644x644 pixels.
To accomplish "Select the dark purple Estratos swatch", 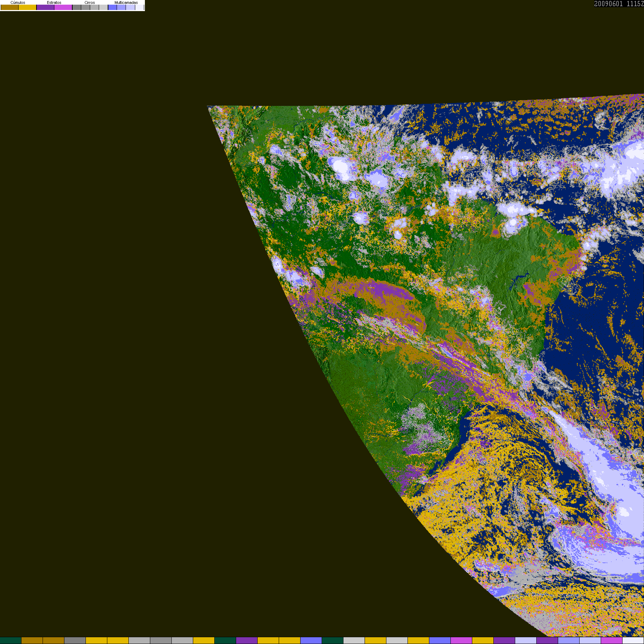I will (45, 7).
